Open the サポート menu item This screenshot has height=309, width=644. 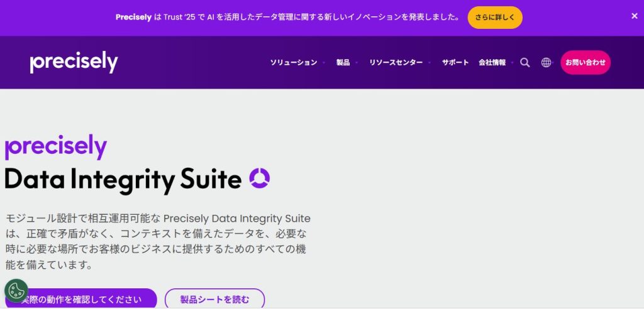point(455,63)
